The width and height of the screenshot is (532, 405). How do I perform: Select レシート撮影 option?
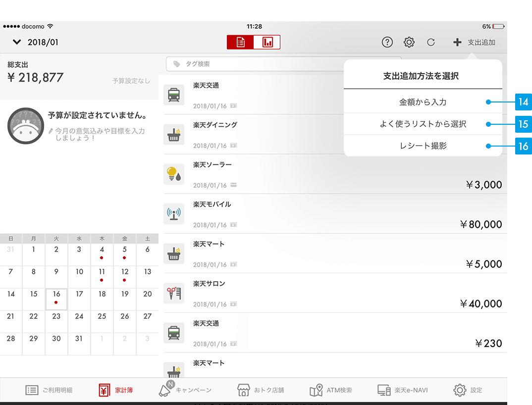coord(423,146)
